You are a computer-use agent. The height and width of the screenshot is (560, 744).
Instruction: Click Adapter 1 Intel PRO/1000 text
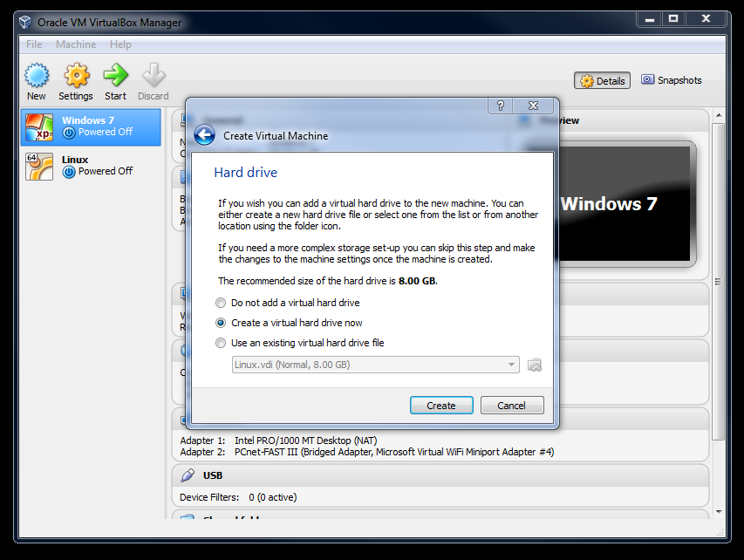coord(305,440)
